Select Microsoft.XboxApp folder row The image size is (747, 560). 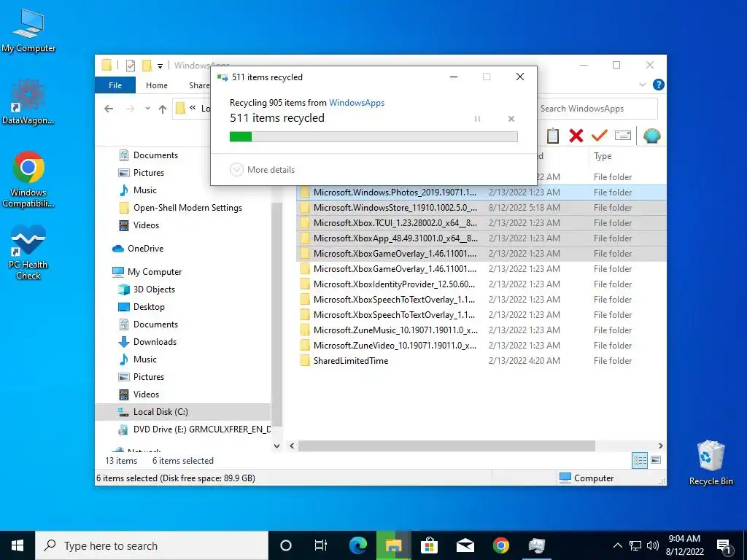[x=481, y=238]
